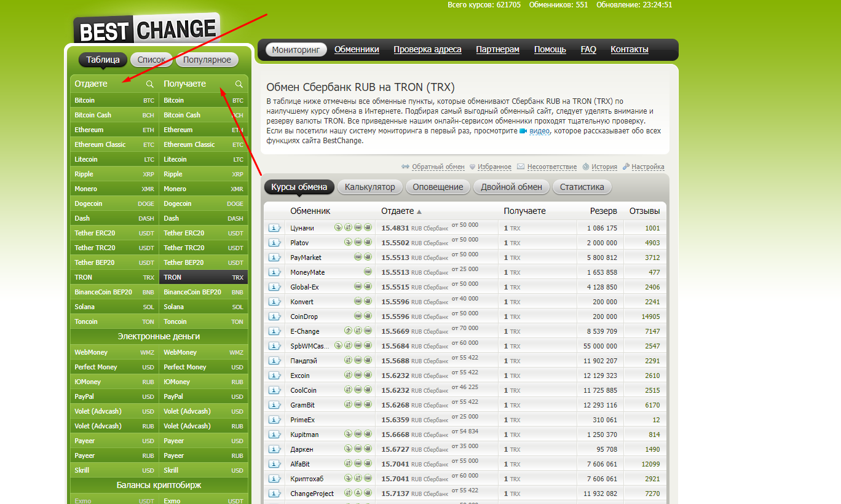The height and width of the screenshot is (504, 841).
Task: Click the CoinDrop review count 14905
Action: [x=650, y=317]
